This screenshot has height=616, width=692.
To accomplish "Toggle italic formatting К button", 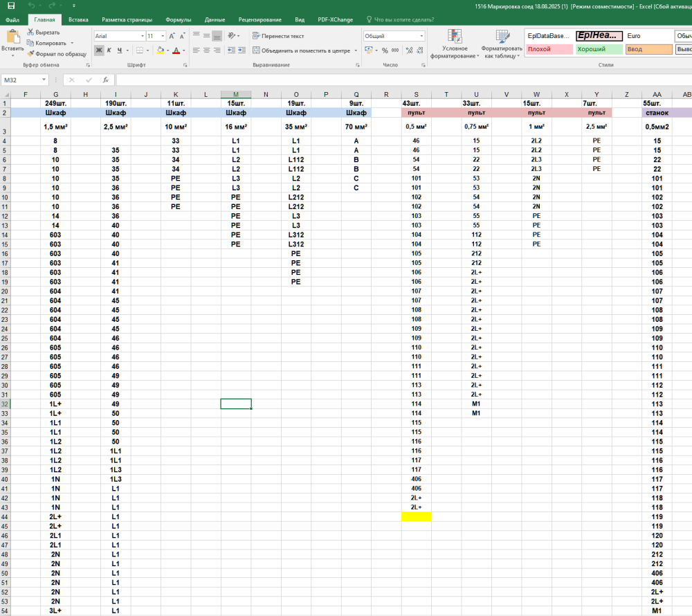I will (x=109, y=50).
